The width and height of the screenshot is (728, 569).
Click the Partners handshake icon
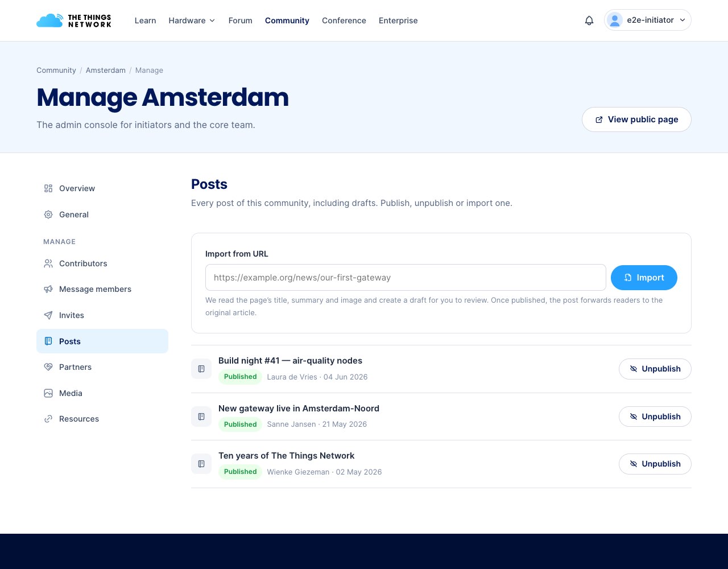click(48, 367)
